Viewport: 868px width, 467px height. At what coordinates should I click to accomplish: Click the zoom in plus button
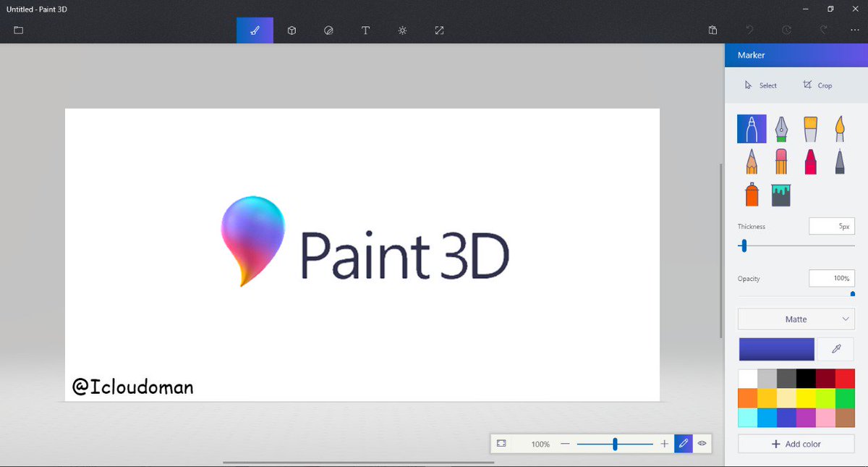(664, 444)
